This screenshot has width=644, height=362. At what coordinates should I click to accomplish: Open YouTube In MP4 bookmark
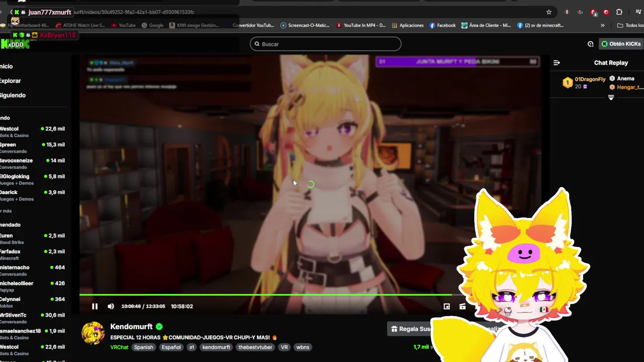(361, 25)
